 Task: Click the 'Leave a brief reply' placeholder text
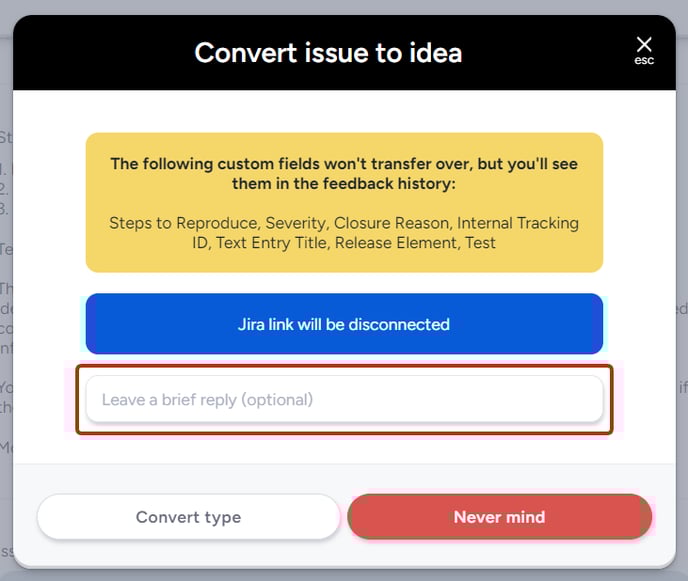point(207,400)
